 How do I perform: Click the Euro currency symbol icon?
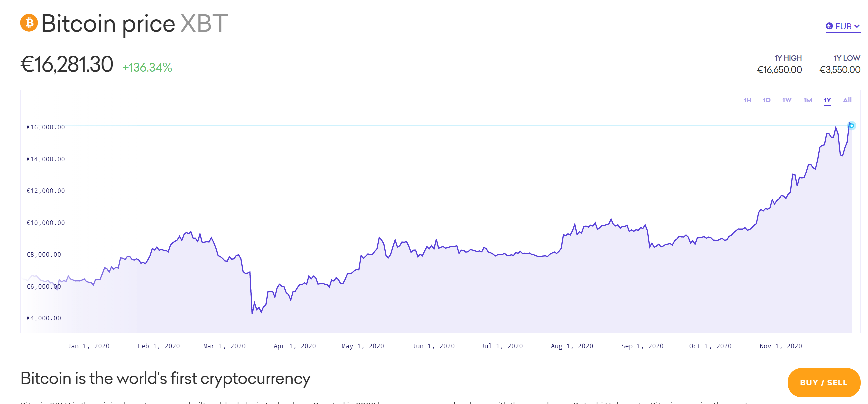click(829, 26)
